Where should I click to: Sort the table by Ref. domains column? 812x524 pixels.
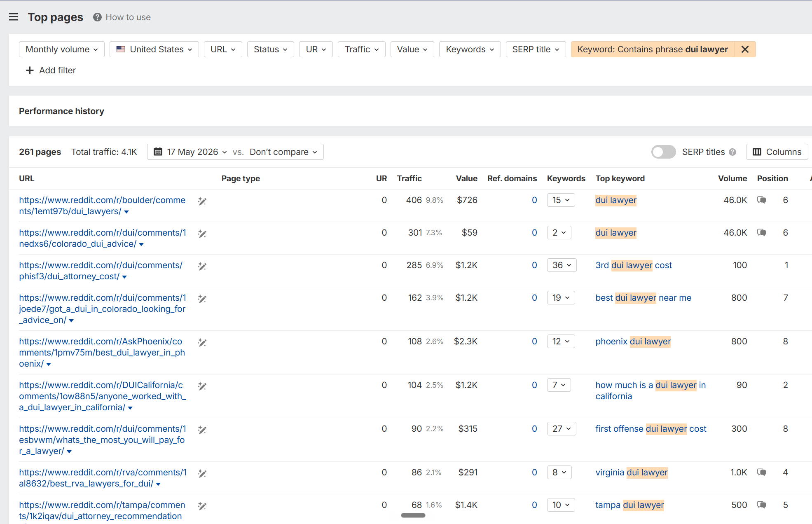click(x=512, y=178)
